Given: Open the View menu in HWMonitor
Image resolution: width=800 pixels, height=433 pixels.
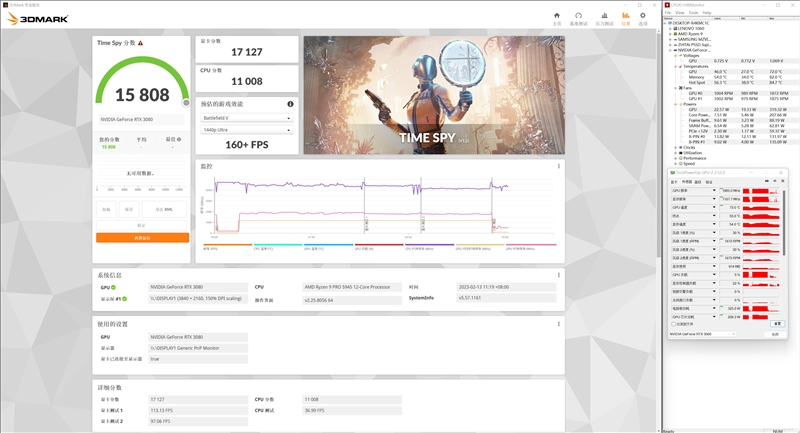Looking at the screenshot, I should point(680,12).
